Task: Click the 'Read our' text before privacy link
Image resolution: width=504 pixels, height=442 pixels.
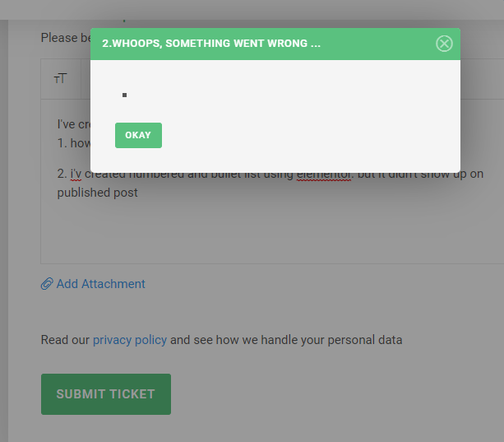Action: tap(65, 340)
